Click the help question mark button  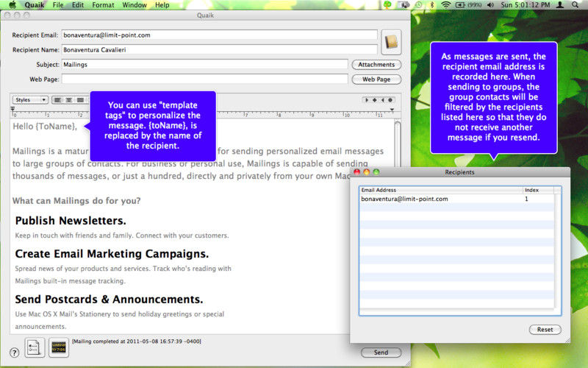14,353
